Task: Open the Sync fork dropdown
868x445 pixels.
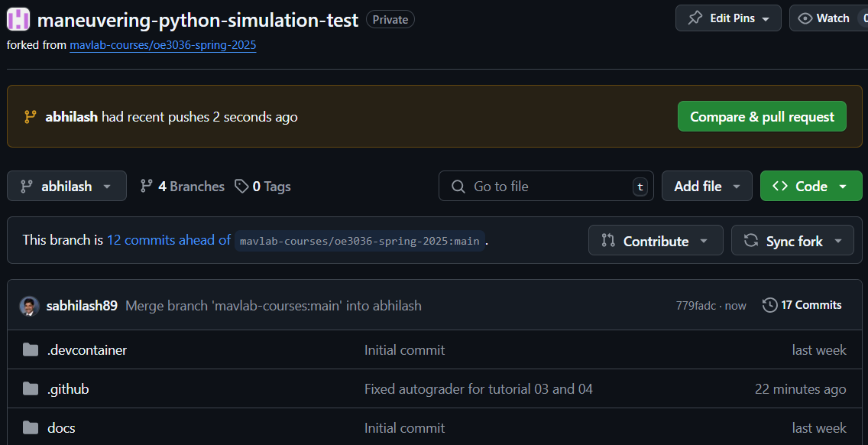Action: [x=792, y=241]
